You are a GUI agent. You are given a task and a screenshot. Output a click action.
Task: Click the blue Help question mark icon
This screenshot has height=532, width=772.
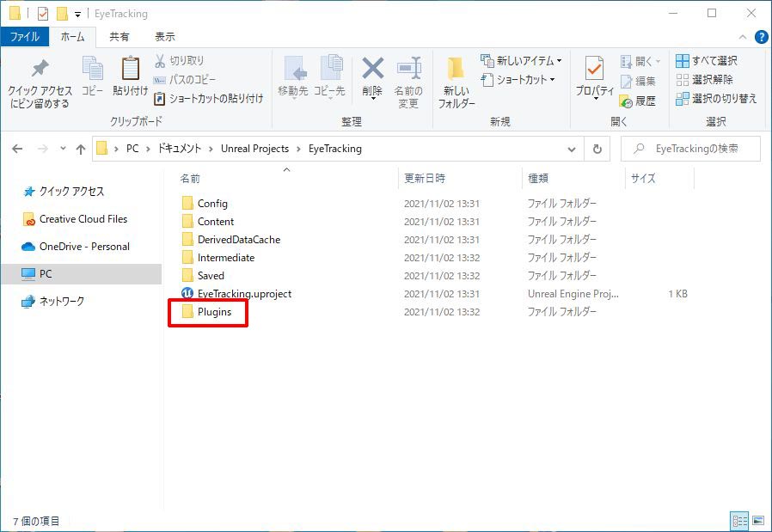coord(761,37)
